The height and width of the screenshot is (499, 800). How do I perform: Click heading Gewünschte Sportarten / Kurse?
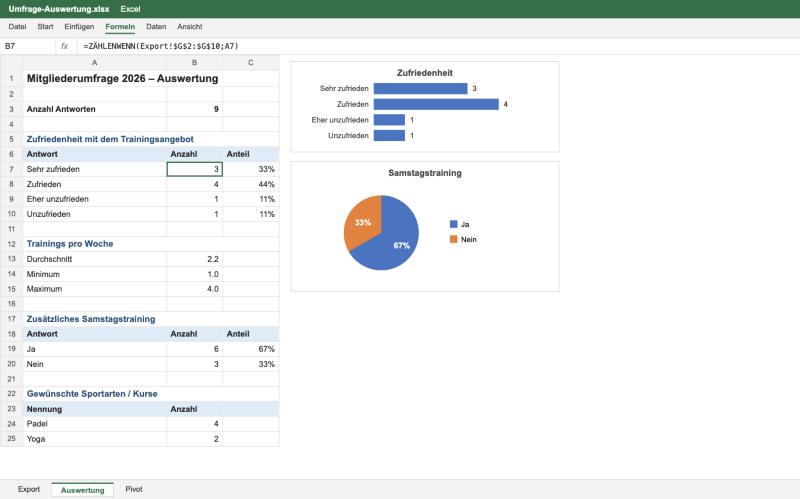pos(92,394)
